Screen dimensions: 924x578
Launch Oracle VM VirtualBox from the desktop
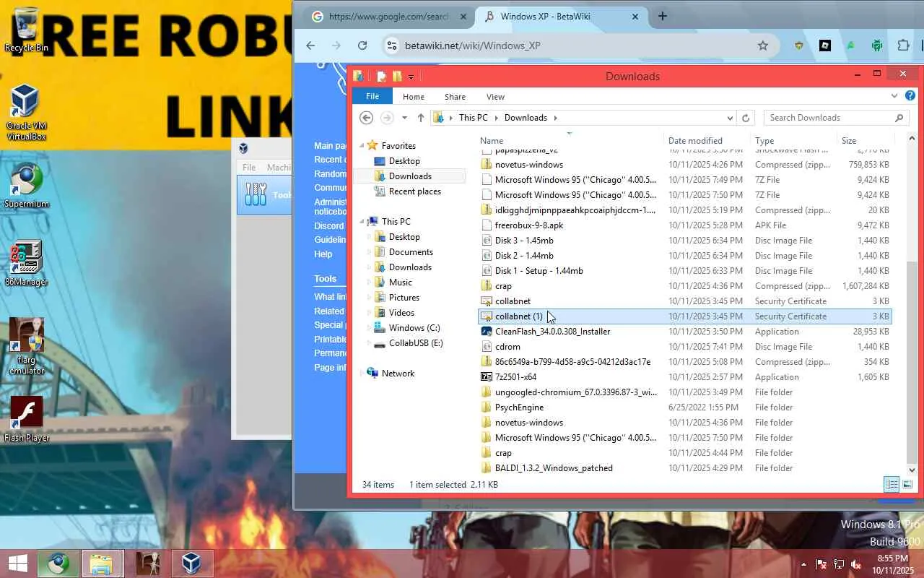click(x=26, y=112)
